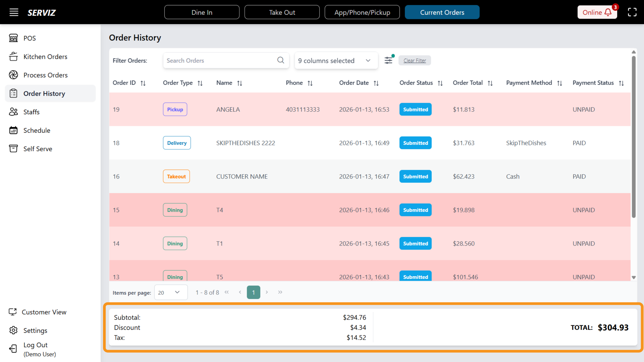This screenshot has height=362, width=644.
Task: Sort table by Order ID
Action: tap(143, 83)
